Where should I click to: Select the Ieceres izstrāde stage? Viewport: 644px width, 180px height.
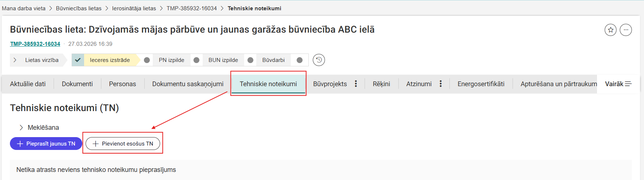(110, 60)
